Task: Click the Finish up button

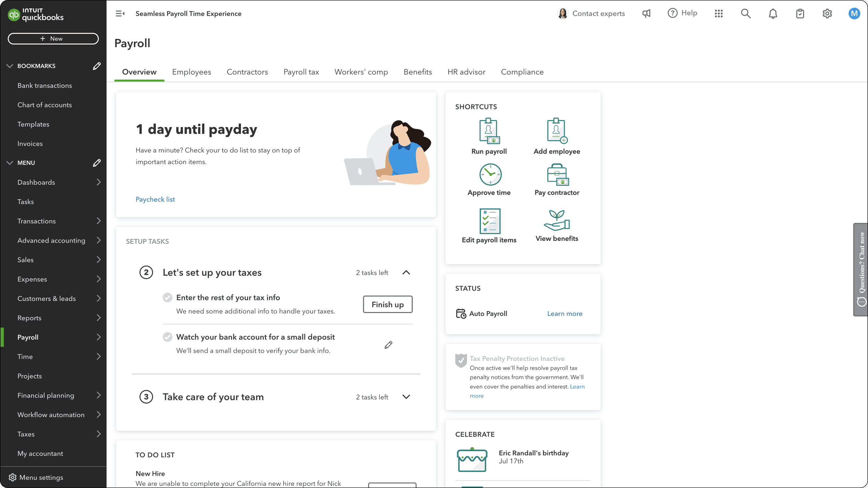Action: click(x=387, y=304)
